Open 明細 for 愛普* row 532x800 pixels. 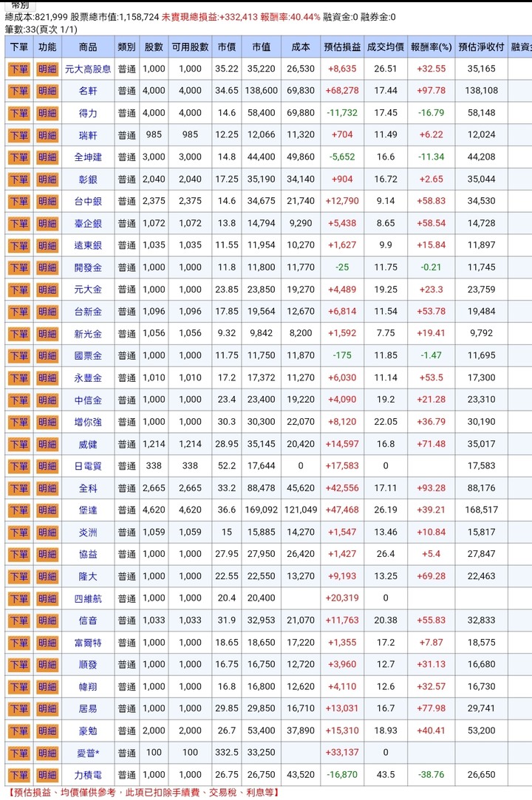click(47, 753)
